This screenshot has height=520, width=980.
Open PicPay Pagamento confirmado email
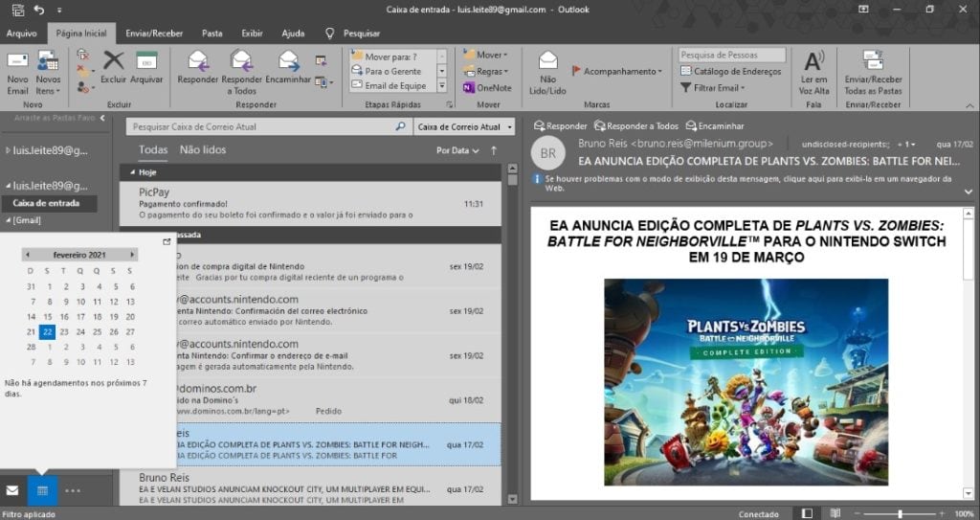pyautogui.click(x=310, y=203)
